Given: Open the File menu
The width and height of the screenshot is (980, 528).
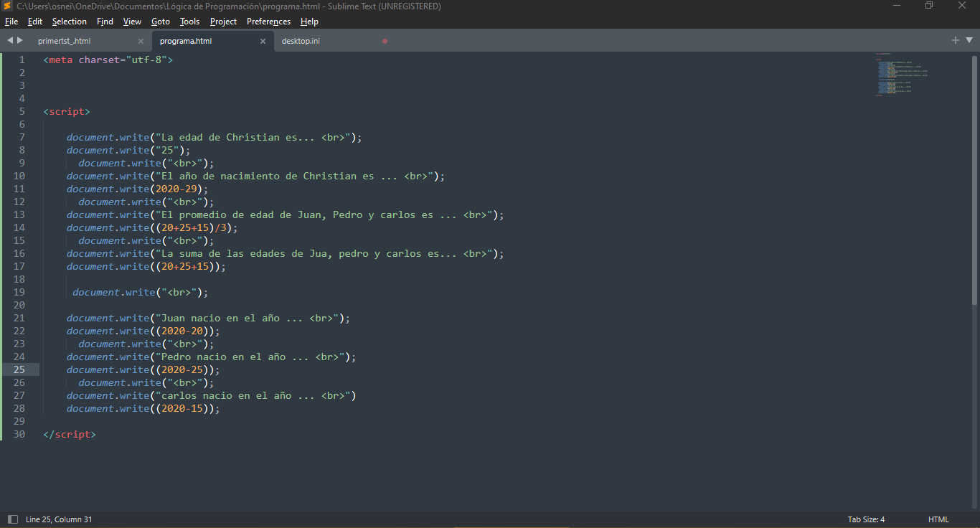Looking at the screenshot, I should pos(11,22).
